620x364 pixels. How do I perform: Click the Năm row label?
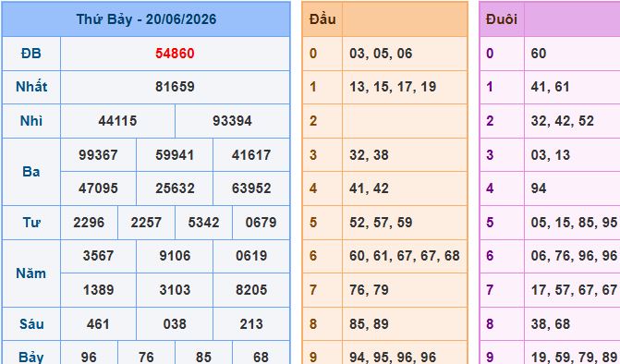(31, 273)
